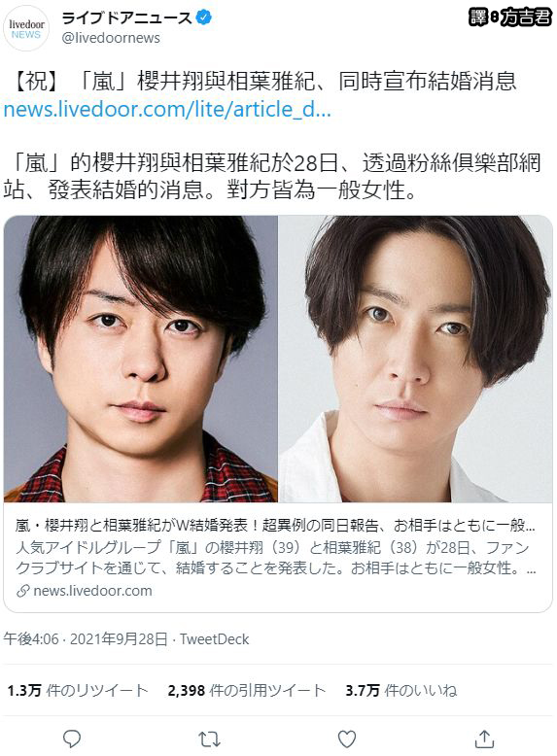Click the TweetDeck source label

click(214, 639)
